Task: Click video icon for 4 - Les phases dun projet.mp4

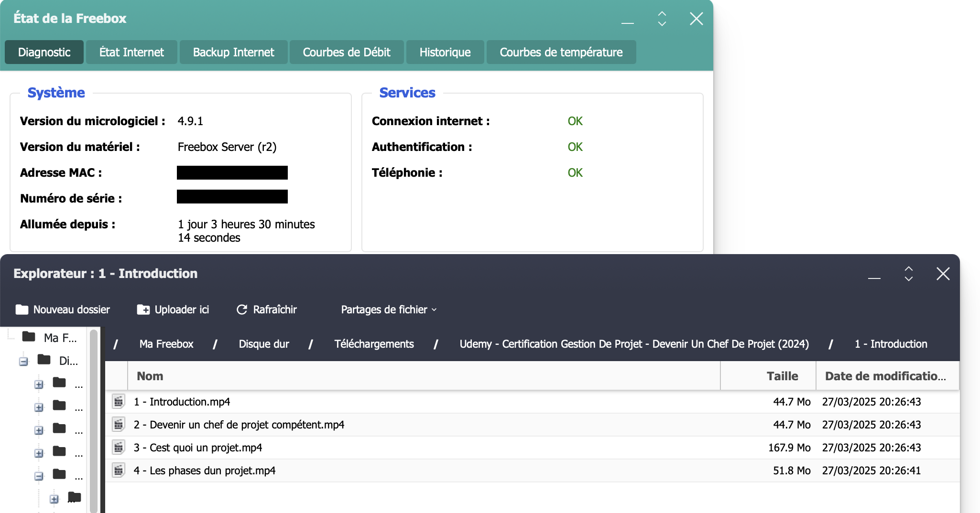Action: pos(119,470)
